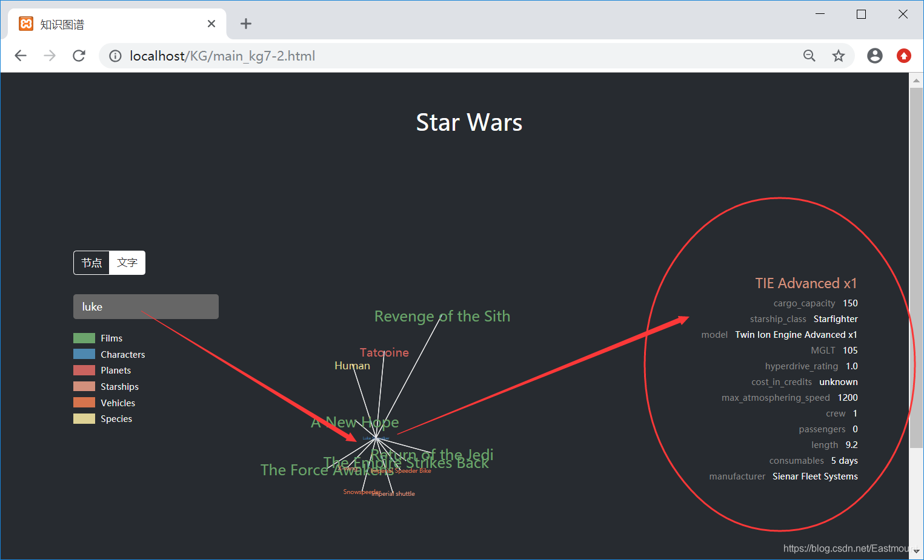This screenshot has width=924, height=560.
Task: Click the search box containing luke
Action: pos(146,307)
